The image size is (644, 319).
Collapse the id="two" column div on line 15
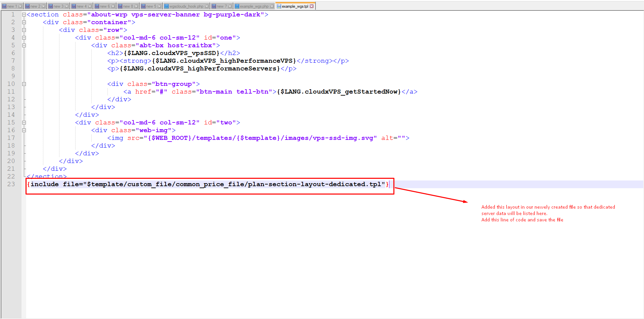point(24,123)
